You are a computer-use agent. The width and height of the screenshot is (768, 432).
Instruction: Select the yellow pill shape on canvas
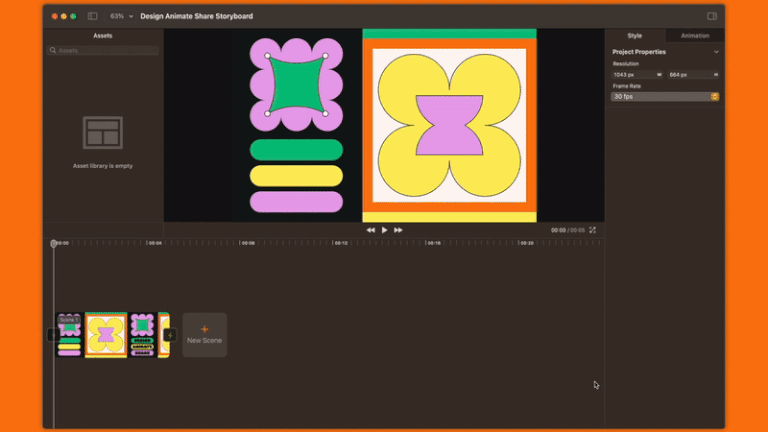click(296, 176)
